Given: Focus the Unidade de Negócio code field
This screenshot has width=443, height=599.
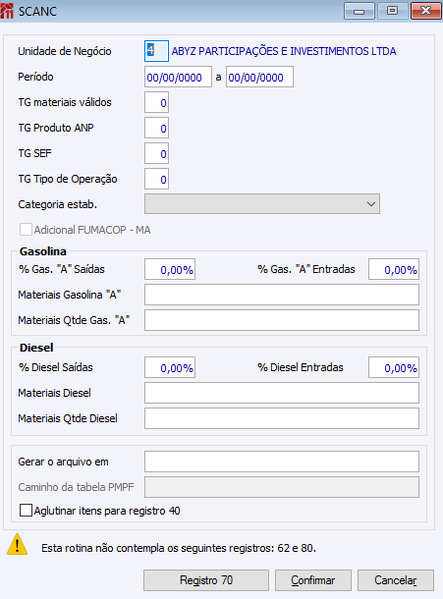Looking at the screenshot, I should 157,51.
